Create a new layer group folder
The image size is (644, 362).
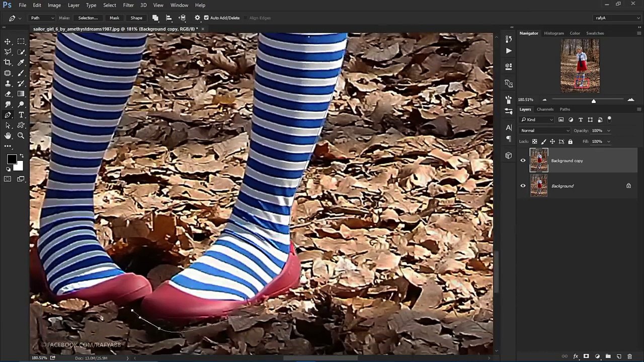pyautogui.click(x=608, y=356)
